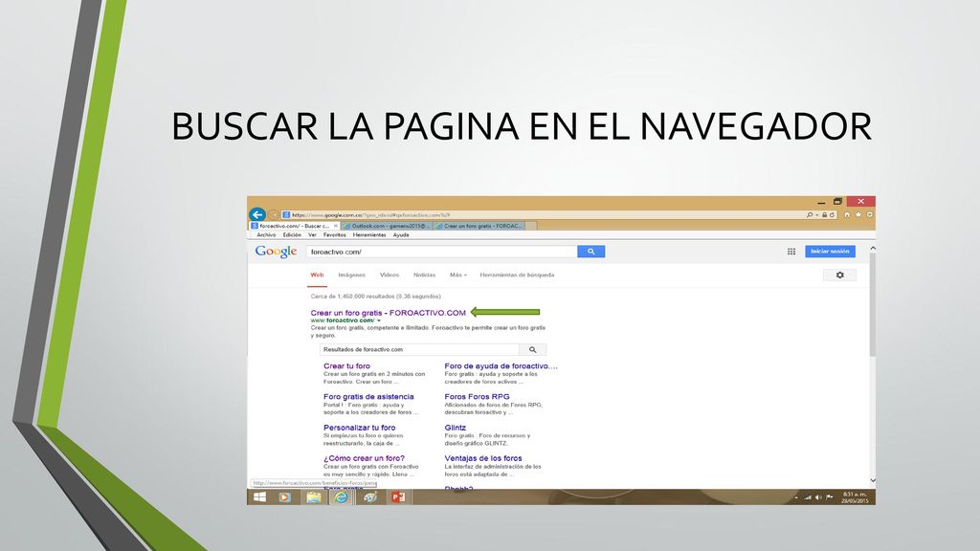This screenshot has width=980, height=551.
Task: Open a new blank tab
Action: [x=531, y=226]
